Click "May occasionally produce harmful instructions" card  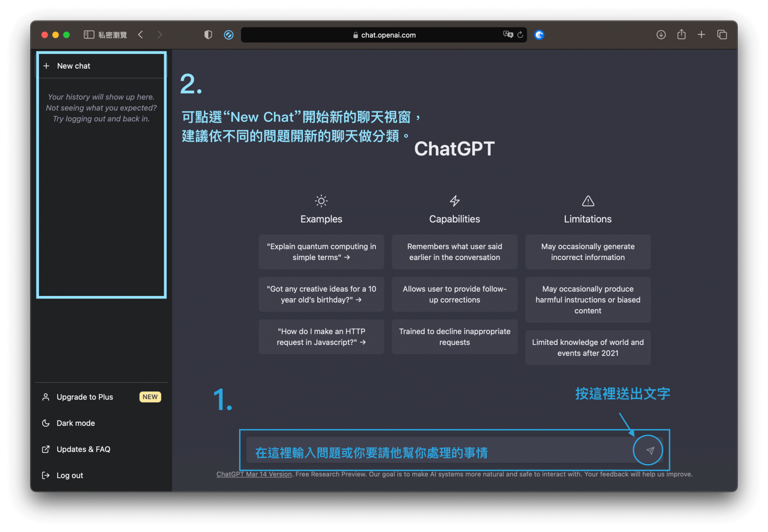[588, 300]
